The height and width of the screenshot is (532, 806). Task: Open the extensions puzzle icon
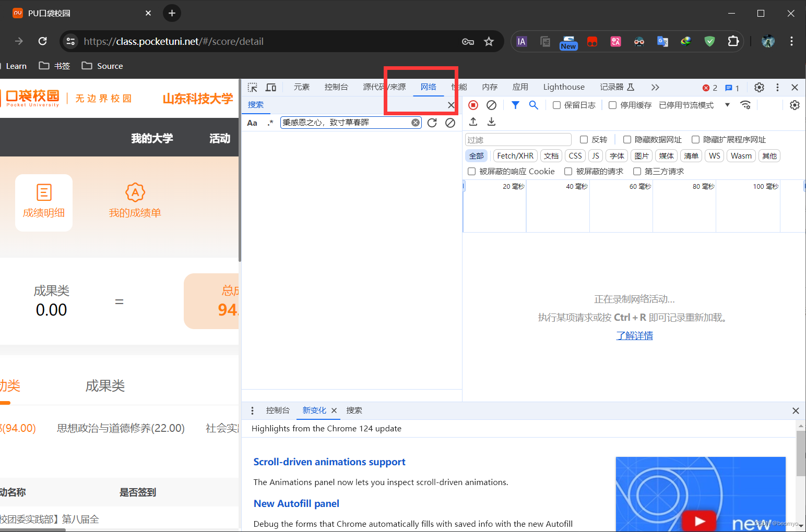(733, 41)
